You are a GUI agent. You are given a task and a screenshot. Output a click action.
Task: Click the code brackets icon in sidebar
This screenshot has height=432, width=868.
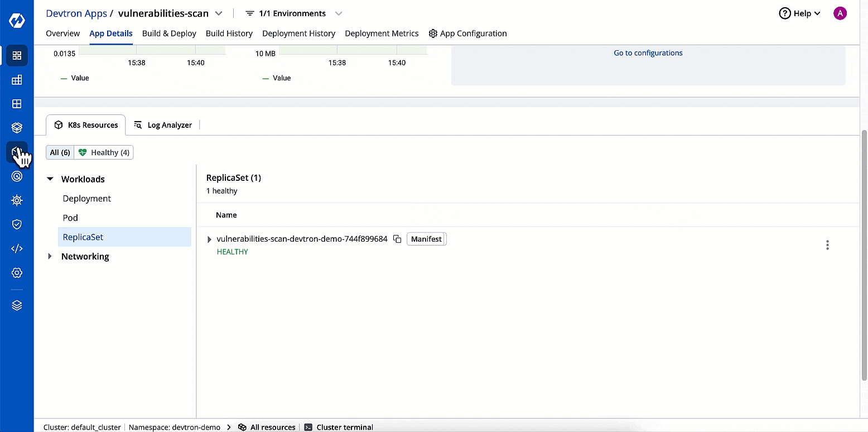pyautogui.click(x=17, y=249)
